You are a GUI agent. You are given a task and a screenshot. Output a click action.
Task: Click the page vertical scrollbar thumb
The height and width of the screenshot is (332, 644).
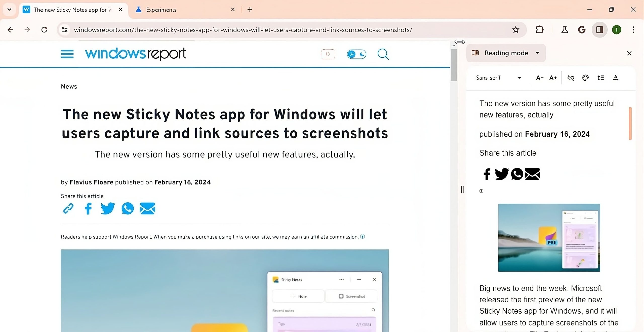pos(454,65)
